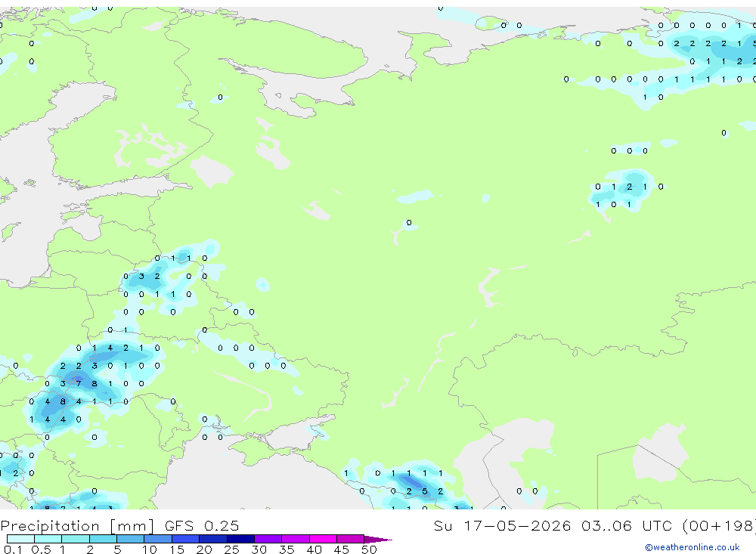This screenshot has width=756, height=554.
Task: Click the legend label "35"
Action: (287, 549)
